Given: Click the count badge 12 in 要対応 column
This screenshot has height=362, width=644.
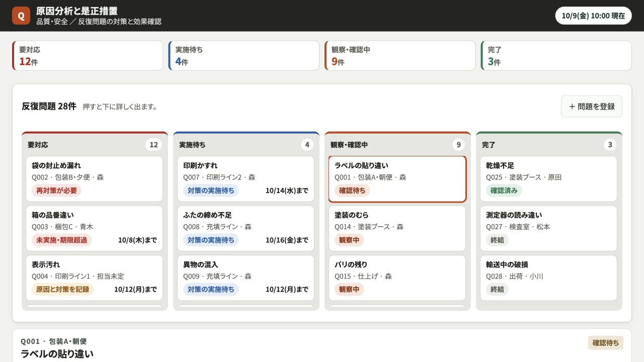Looking at the screenshot, I should point(154,145).
